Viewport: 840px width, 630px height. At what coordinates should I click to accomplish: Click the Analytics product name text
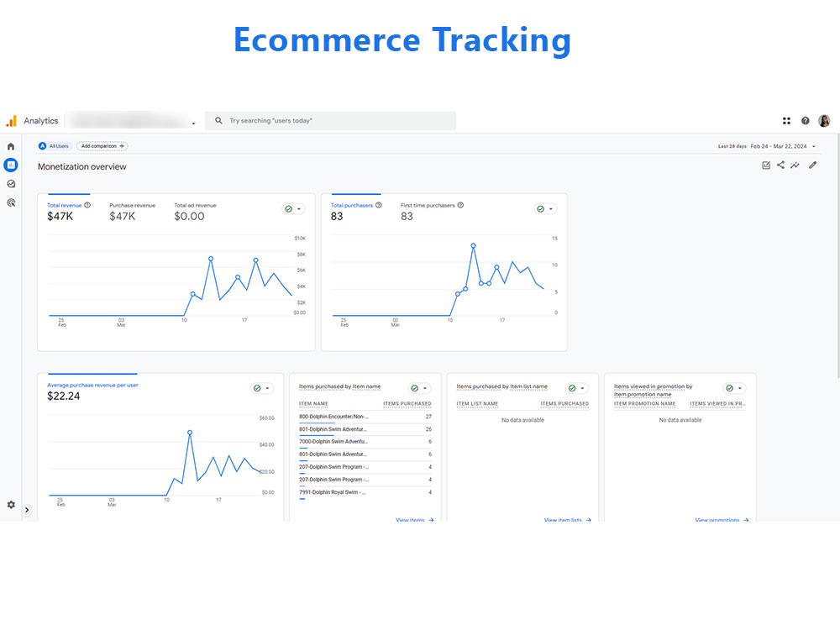tap(40, 121)
